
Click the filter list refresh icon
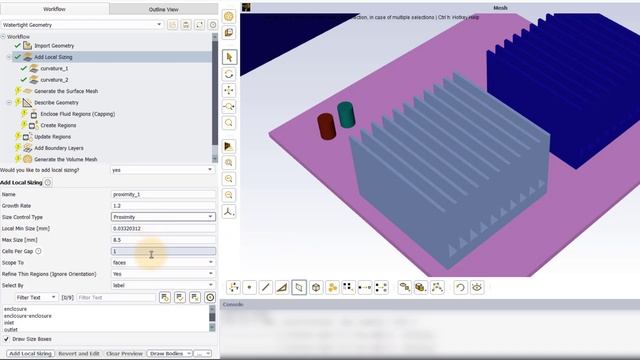pos(165,298)
